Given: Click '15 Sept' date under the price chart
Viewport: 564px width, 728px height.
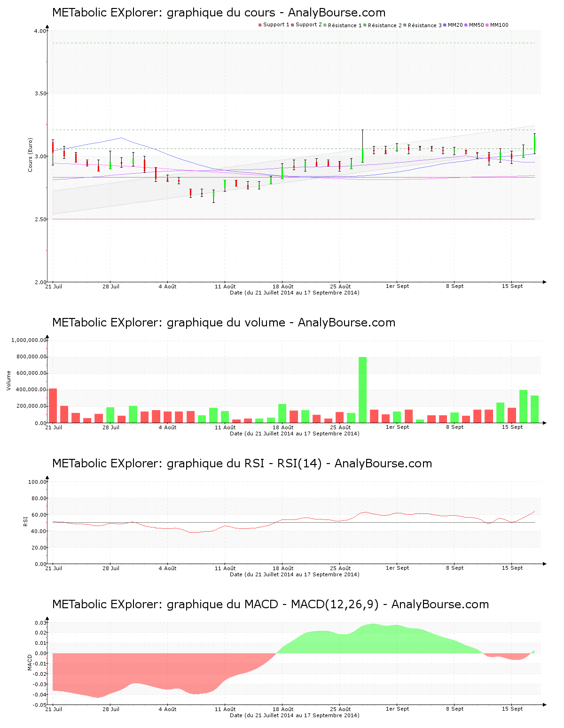Looking at the screenshot, I should pyautogui.click(x=512, y=286).
